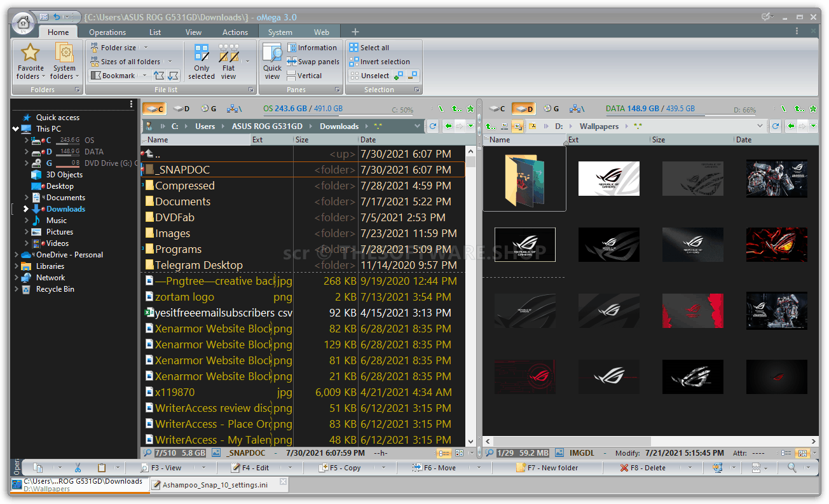This screenshot has width=829, height=504.
Task: Open System folders in the ribbon
Action: point(64,62)
